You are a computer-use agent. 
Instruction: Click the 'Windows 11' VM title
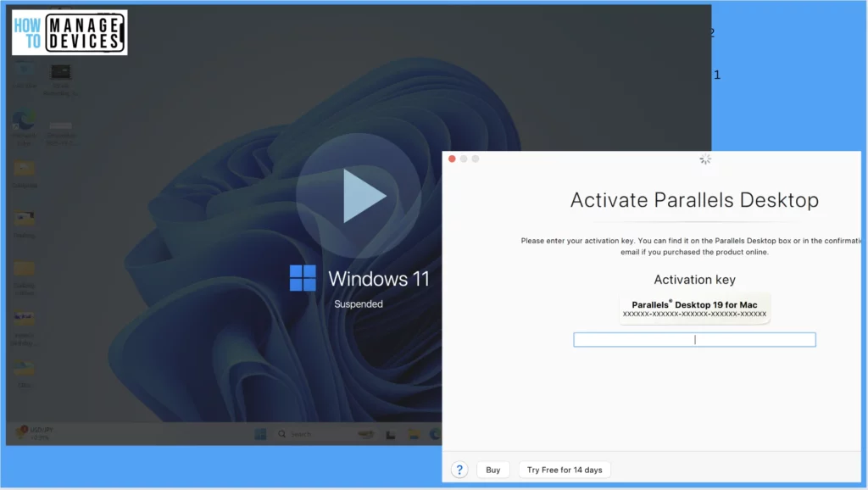tap(379, 279)
